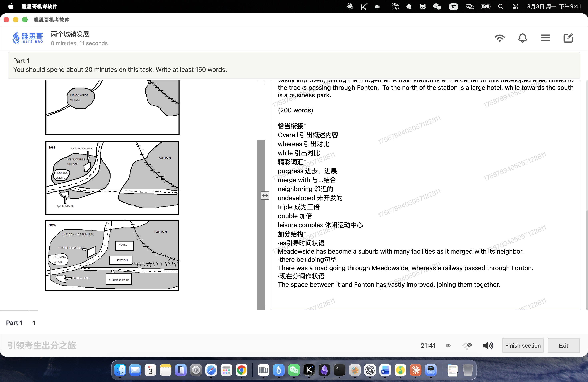Image resolution: width=588 pixels, height=382 pixels.
Task: Click 'Overall 引出概述内容' line
Action: click(308, 135)
